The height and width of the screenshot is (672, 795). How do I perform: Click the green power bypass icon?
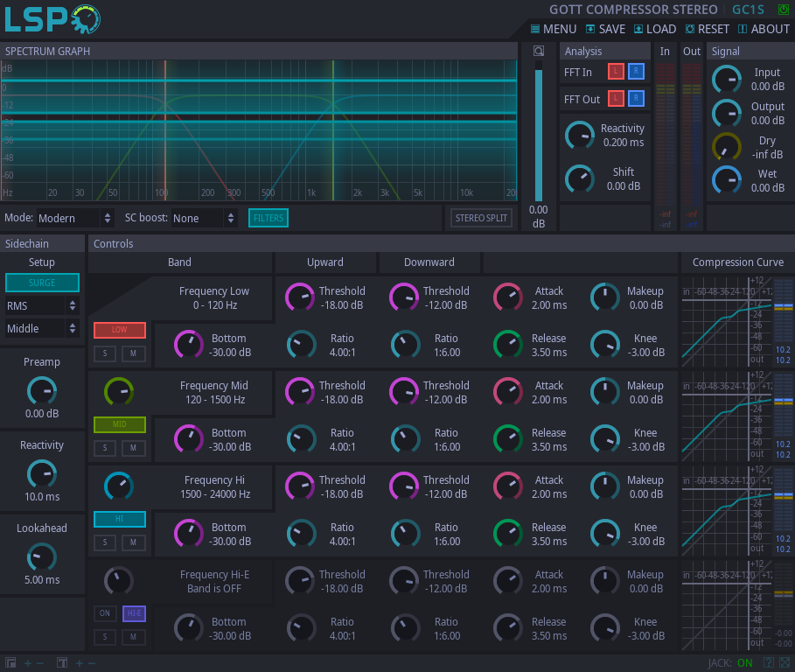(x=783, y=10)
